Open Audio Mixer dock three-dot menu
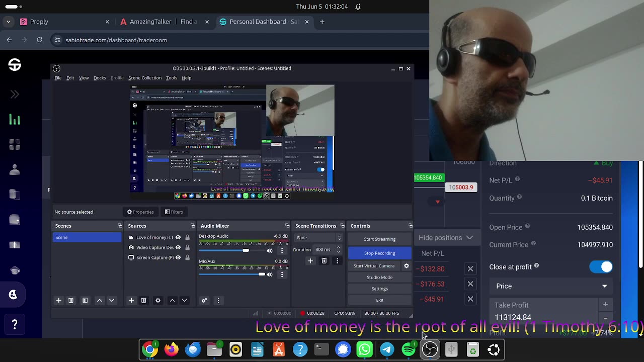This screenshot has height=362, width=644. (x=218, y=300)
